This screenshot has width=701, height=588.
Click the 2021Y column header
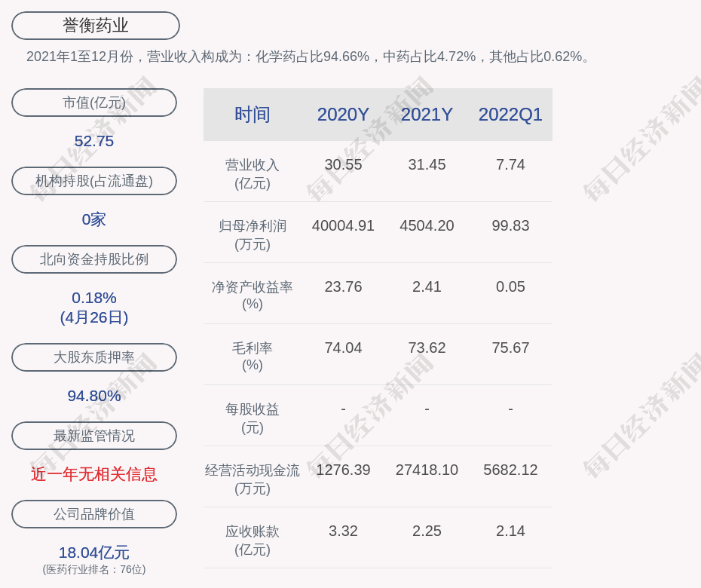pyautogui.click(x=427, y=115)
